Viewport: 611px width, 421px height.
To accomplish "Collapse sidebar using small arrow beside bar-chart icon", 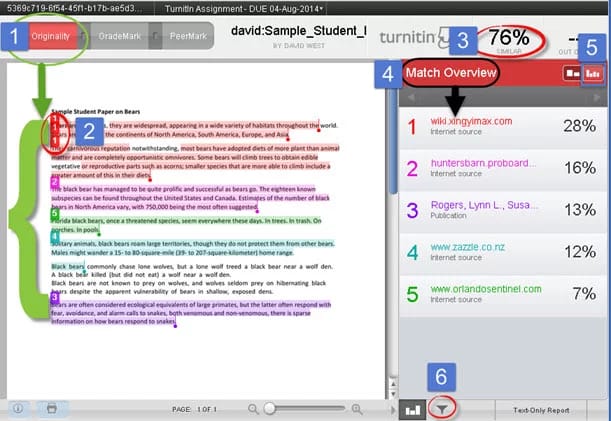I will [393, 410].
